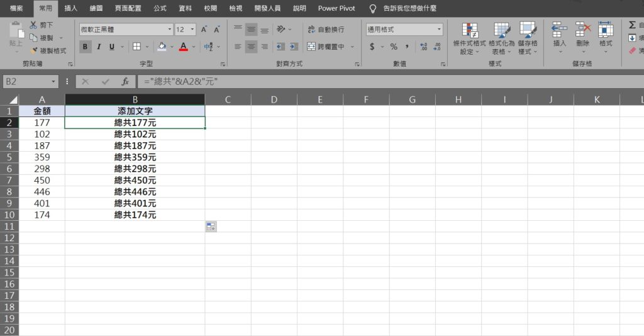Click Merge & Center (跨欄置中) button
This screenshot has width=644, height=336.
pos(326,47)
